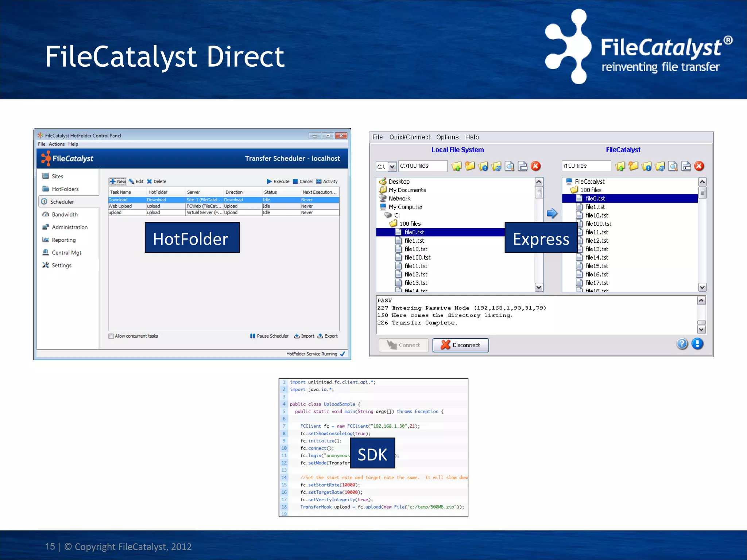Click the local rename file icon
Image resolution: width=747 pixels, height=560 pixels.
(x=523, y=167)
